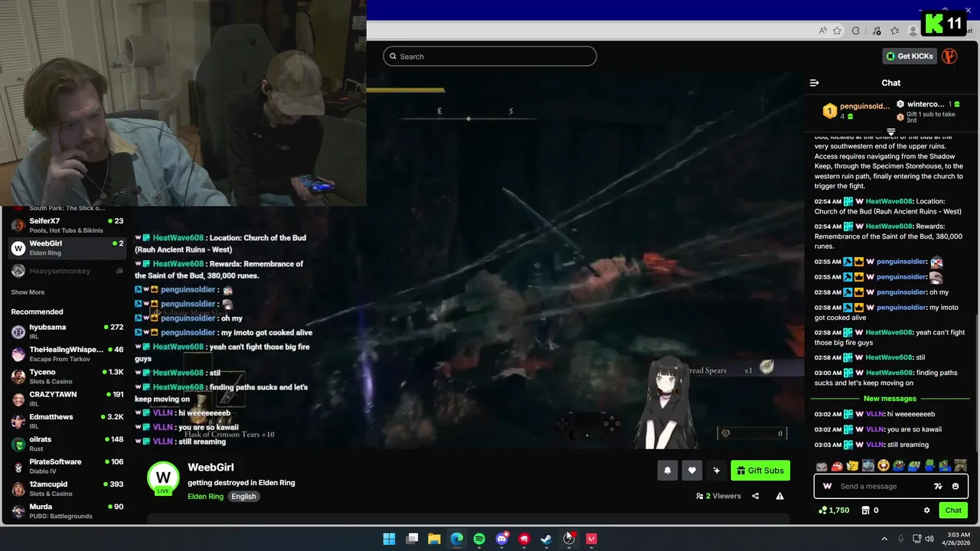980x551 pixels.
Task: Open Edmatthews recommended channel
Action: [67, 421]
